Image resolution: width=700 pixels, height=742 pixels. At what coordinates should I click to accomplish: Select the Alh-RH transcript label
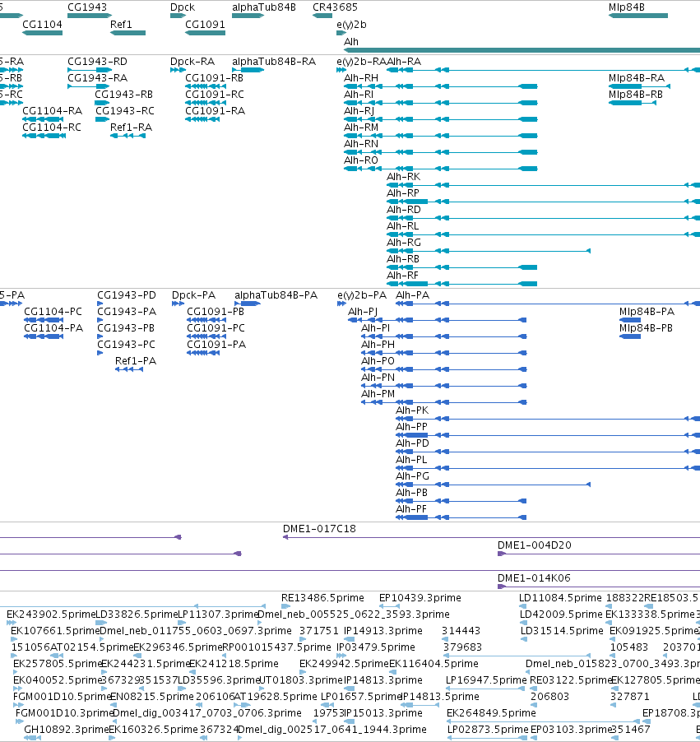(x=360, y=77)
